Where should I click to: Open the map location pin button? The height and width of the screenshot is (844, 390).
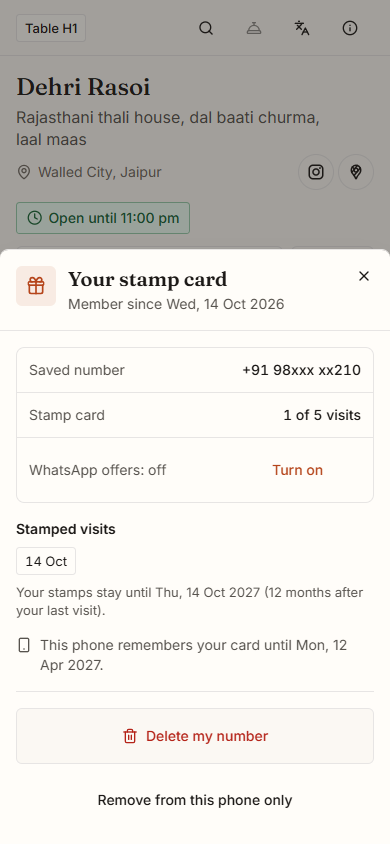coord(356,172)
